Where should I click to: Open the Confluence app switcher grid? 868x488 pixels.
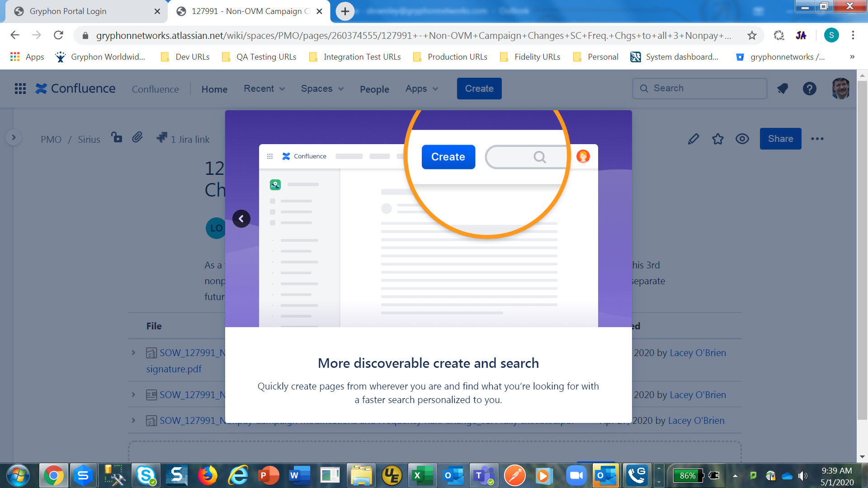(20, 89)
